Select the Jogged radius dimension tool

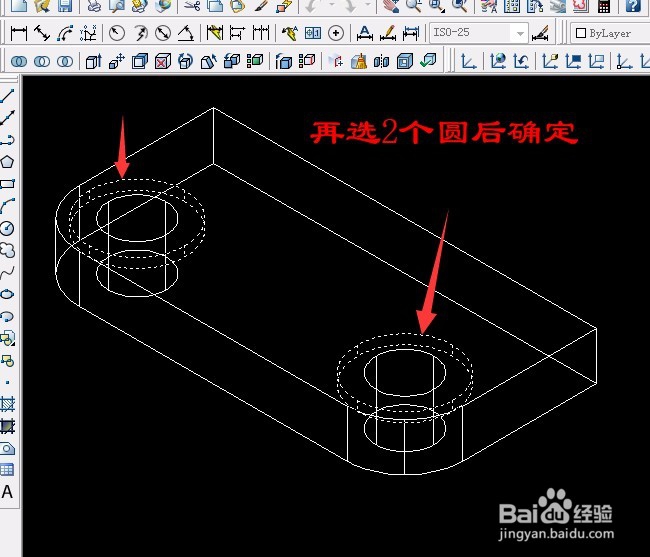pos(140,33)
